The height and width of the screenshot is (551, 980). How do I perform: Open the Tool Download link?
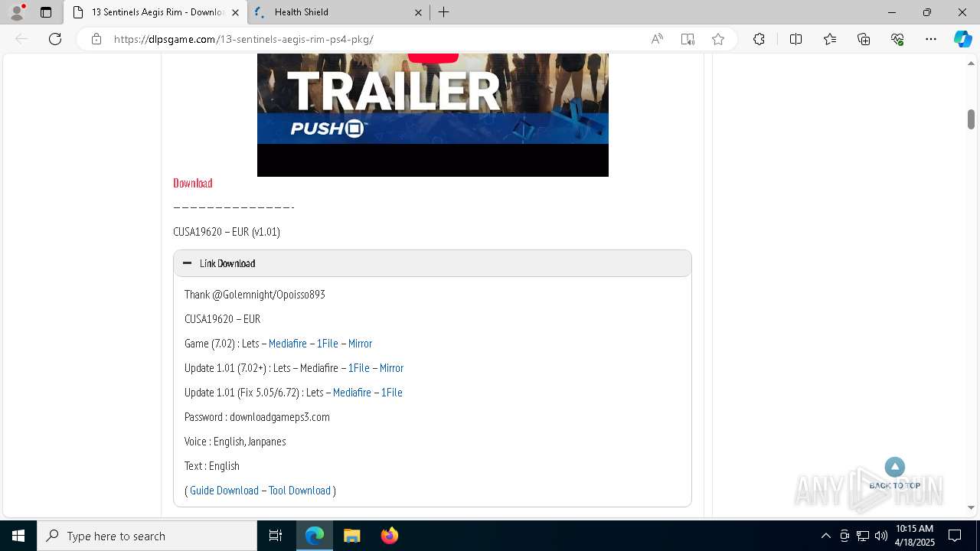299,491
